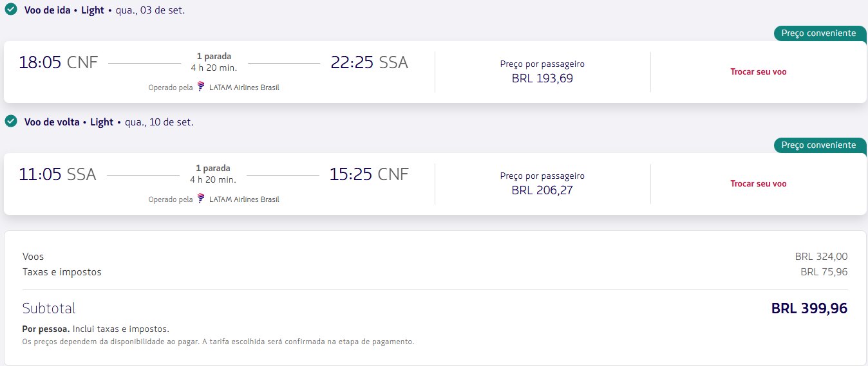The image size is (868, 366).
Task: Click Trocar seu voo for the outbound flight
Action: [758, 72]
